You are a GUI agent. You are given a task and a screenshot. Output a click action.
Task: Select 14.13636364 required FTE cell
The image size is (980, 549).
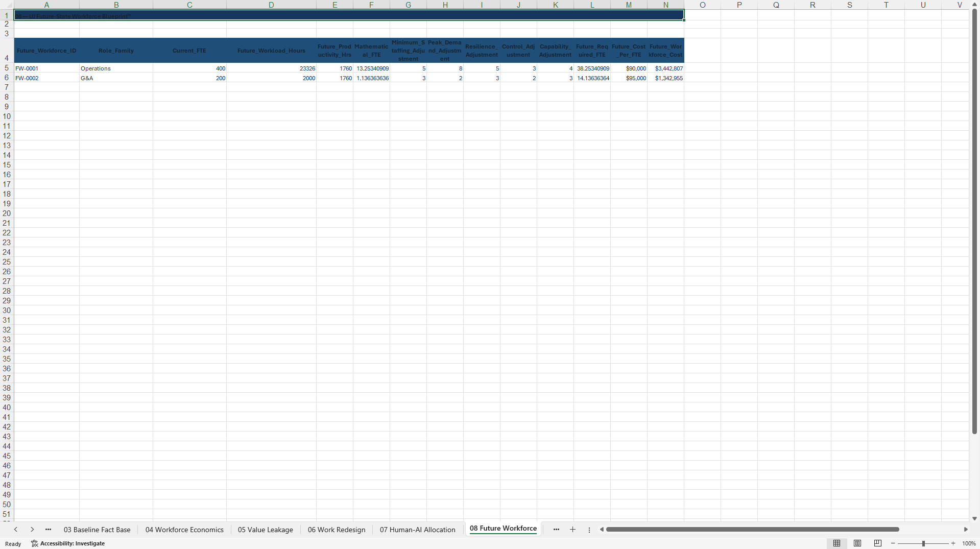point(592,78)
